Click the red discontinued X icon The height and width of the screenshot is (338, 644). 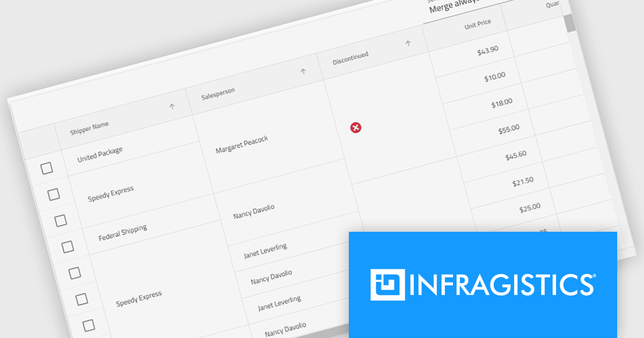pyautogui.click(x=356, y=127)
